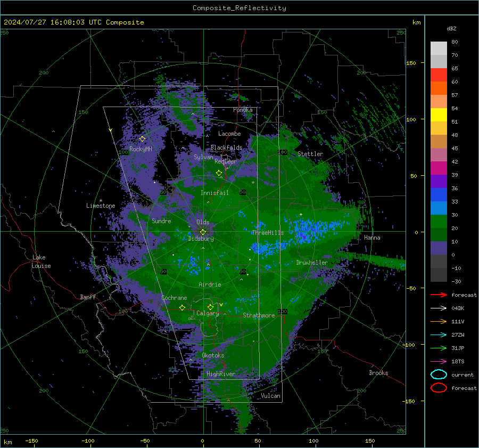Click the 18TS legend label

click(x=458, y=362)
